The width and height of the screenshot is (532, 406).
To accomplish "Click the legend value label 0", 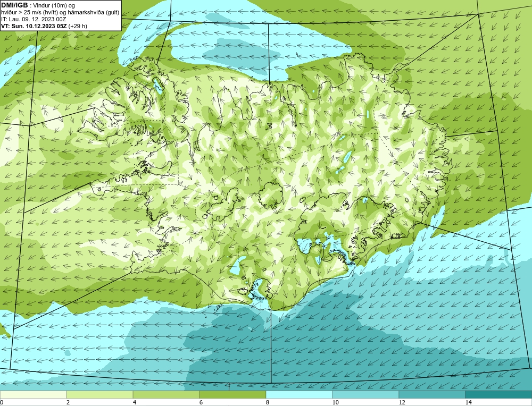I will tap(2, 402).
